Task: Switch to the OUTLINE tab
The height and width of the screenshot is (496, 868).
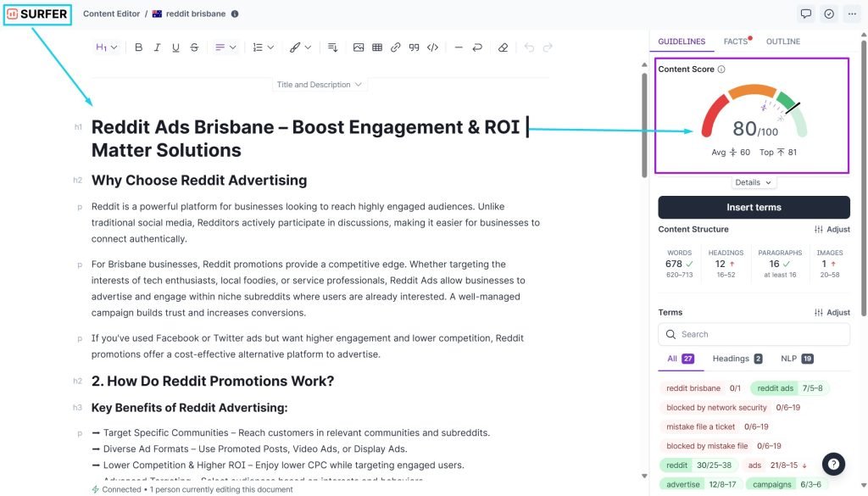Action: [x=782, y=42]
